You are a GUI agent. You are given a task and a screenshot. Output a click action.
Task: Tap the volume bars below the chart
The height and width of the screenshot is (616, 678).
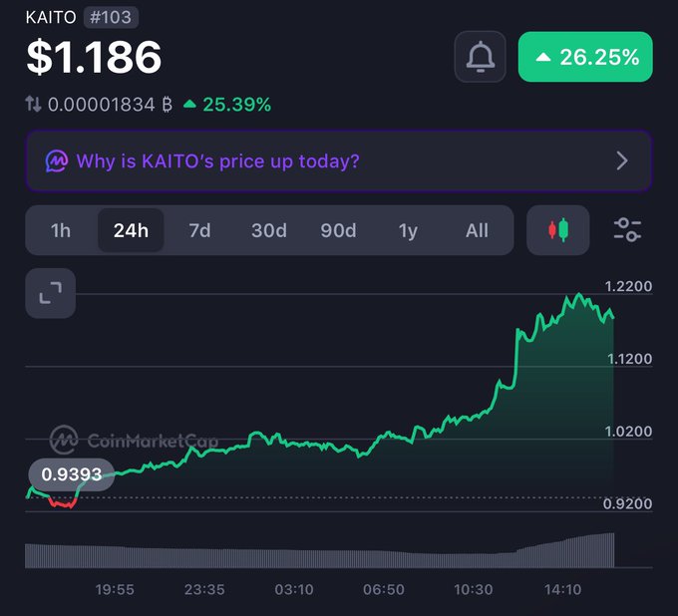319,550
